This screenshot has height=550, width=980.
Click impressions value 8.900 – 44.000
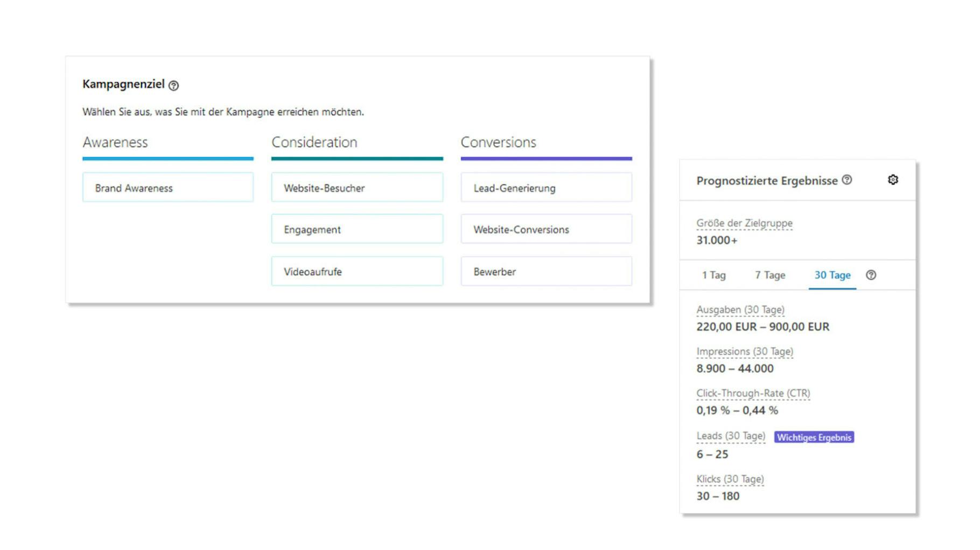point(735,369)
